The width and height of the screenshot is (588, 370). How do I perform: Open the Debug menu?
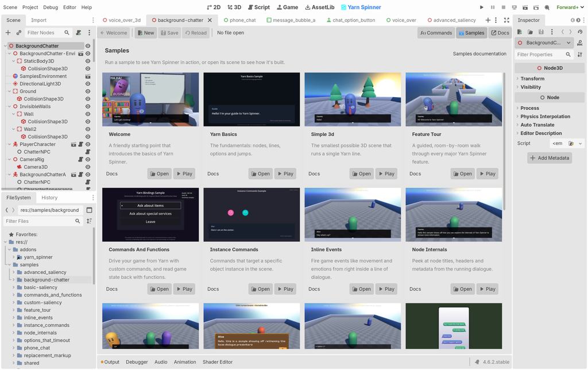(x=51, y=7)
